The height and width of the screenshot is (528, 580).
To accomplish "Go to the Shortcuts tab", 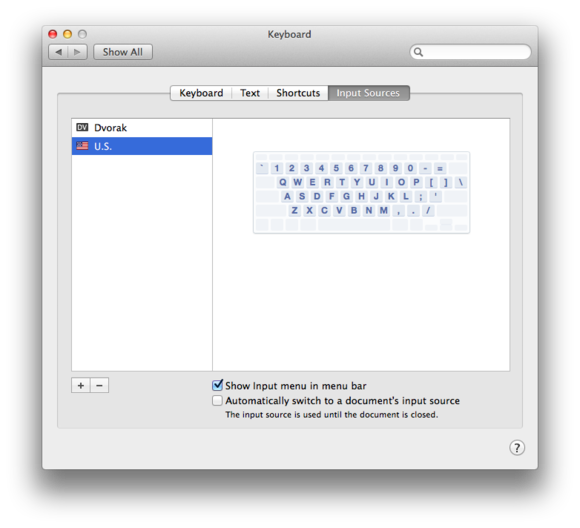I will tap(298, 93).
